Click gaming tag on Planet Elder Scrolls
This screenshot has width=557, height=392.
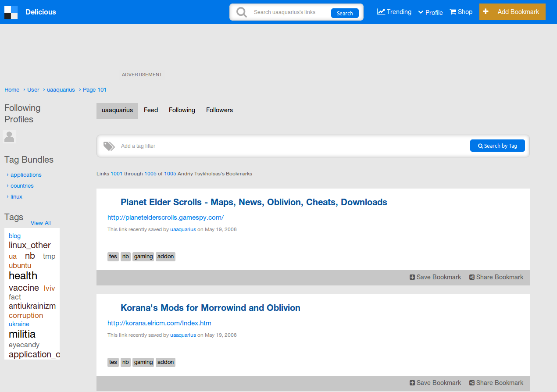pos(143,257)
